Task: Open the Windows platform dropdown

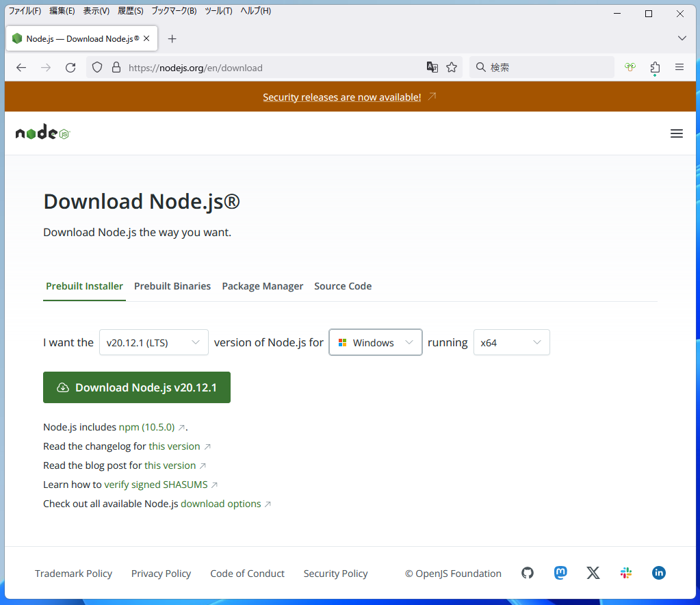Action: coord(376,342)
